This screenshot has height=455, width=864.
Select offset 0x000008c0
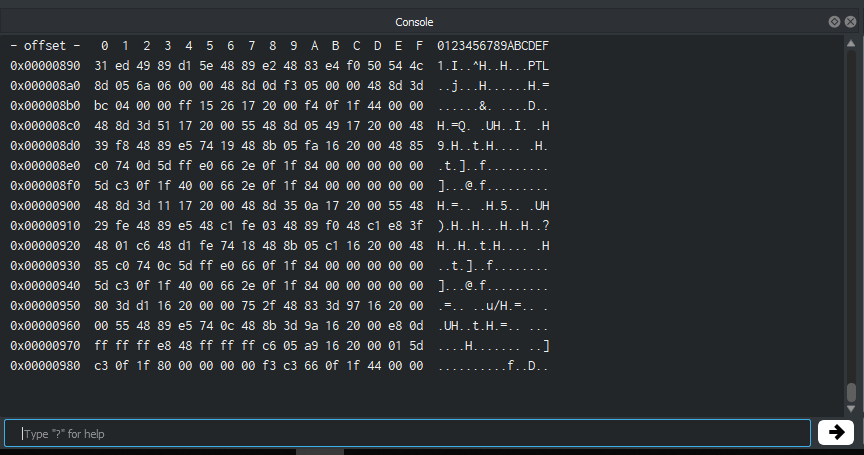click(45, 126)
